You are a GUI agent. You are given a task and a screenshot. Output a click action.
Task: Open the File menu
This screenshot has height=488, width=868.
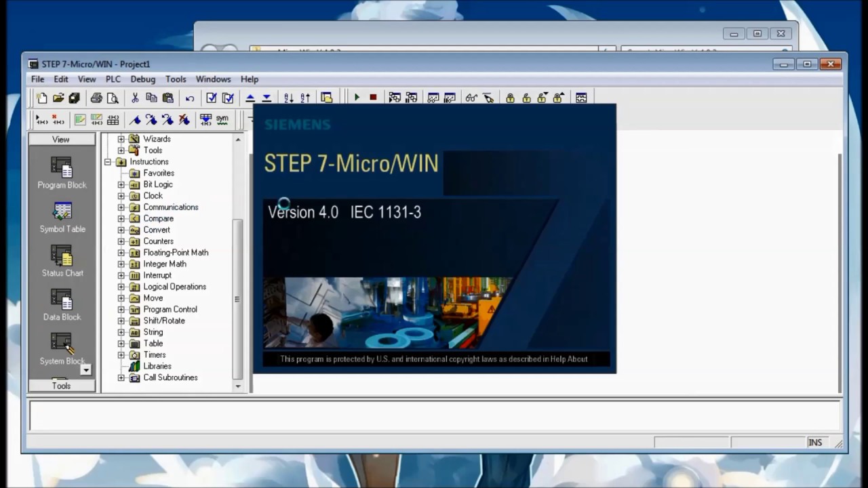pos(37,79)
